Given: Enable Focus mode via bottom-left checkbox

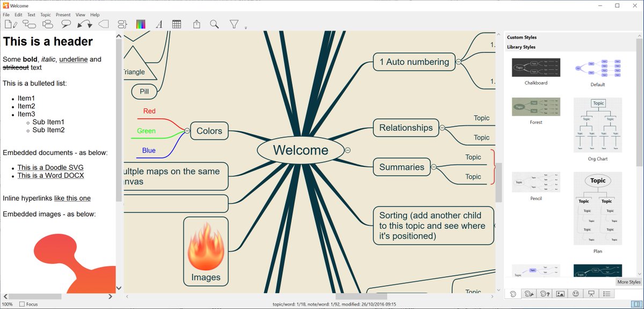Looking at the screenshot, I should pyautogui.click(x=21, y=304).
